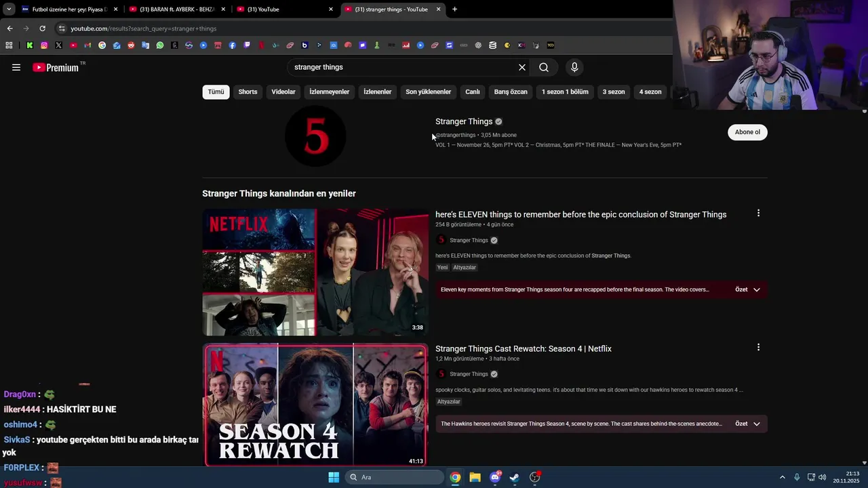Viewport: 868px width, 488px height.
Task: Start voice search with the microphone
Action: click(574, 67)
